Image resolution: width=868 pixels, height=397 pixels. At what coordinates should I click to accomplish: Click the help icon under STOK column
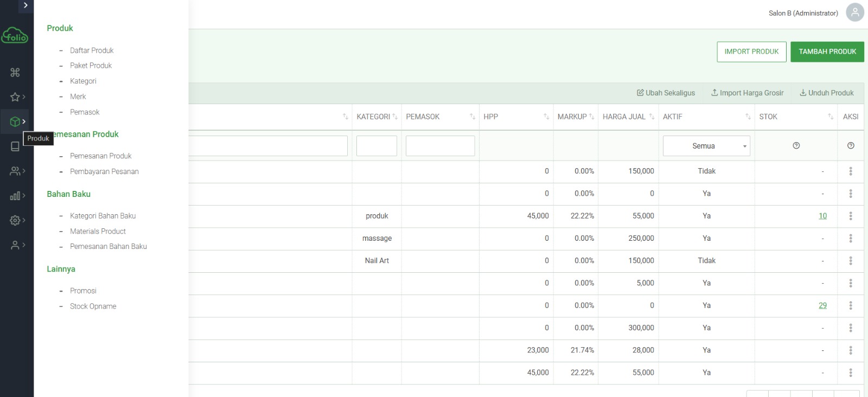796,146
